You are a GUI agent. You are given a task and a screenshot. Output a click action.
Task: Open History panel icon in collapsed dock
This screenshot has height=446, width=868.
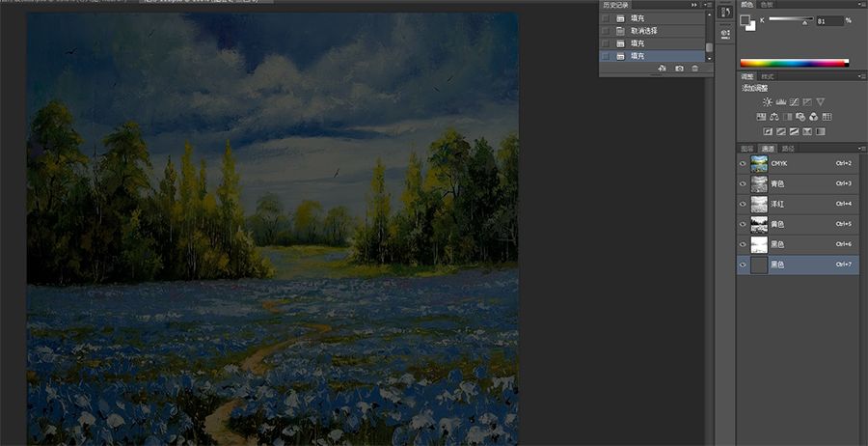(x=724, y=13)
